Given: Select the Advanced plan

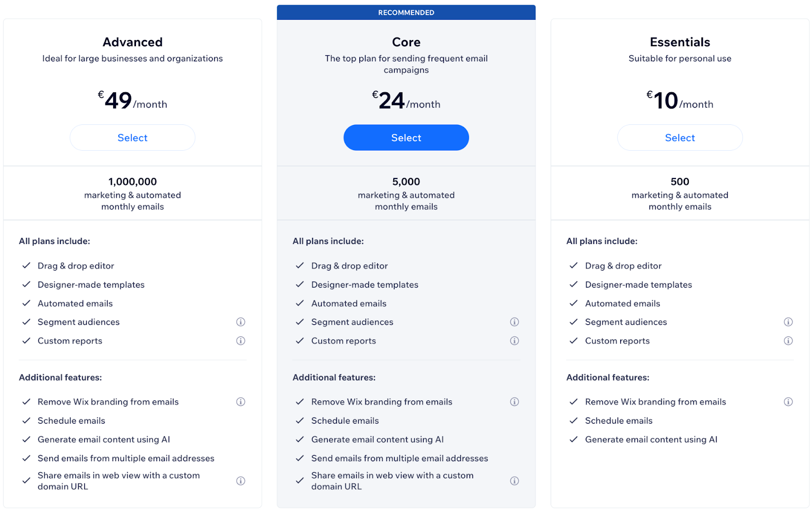Looking at the screenshot, I should (x=132, y=137).
